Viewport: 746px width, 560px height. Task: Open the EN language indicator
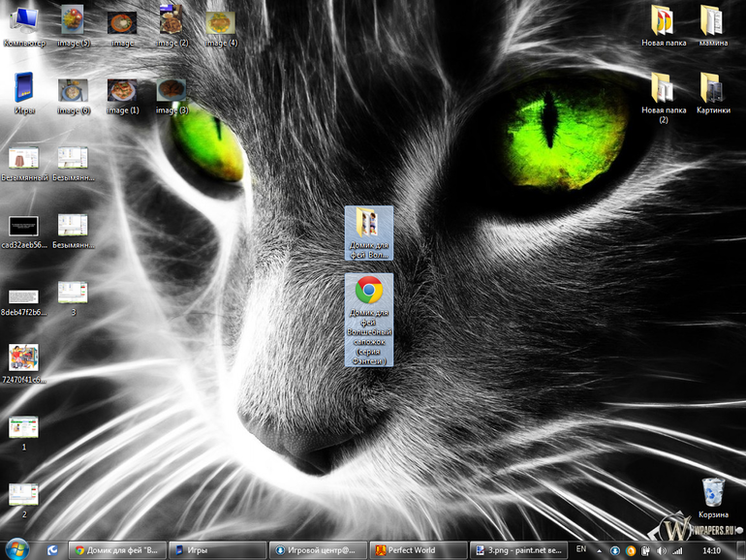pos(581,549)
